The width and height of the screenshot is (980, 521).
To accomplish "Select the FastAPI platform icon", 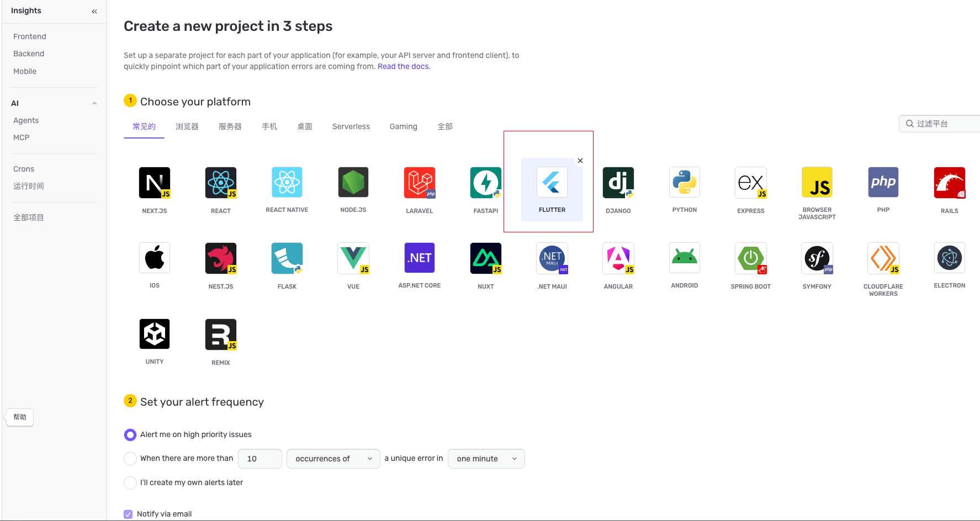I will [x=486, y=183].
